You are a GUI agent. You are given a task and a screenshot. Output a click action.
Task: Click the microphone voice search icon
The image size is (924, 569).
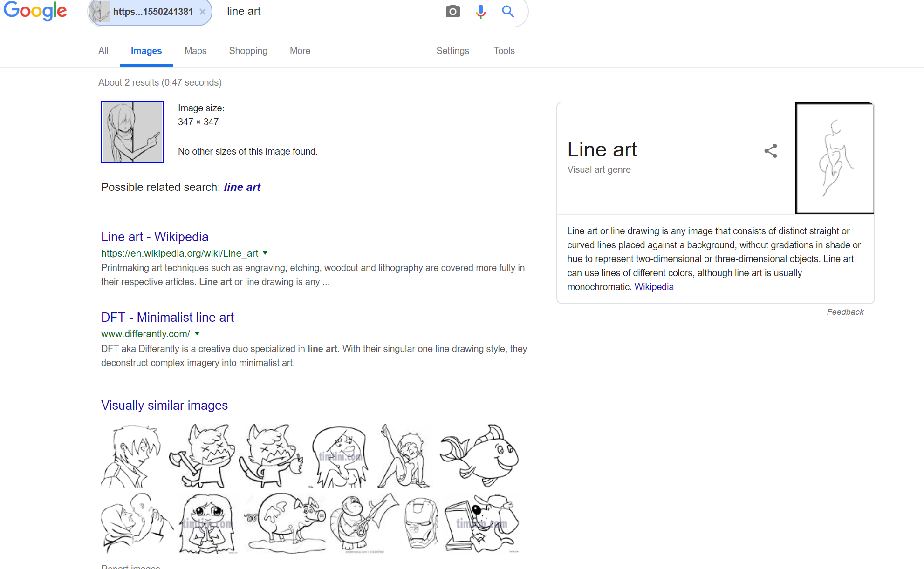pyautogui.click(x=480, y=12)
